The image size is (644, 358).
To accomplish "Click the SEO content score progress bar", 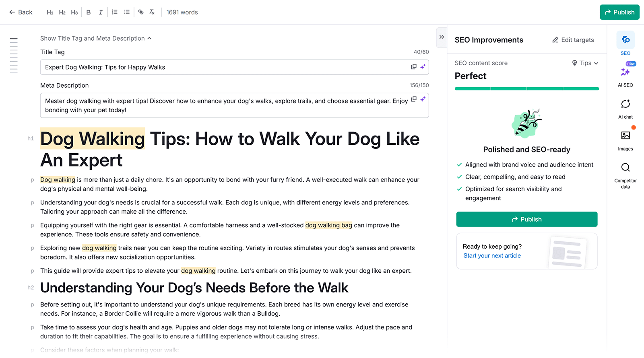I will pos(526,88).
